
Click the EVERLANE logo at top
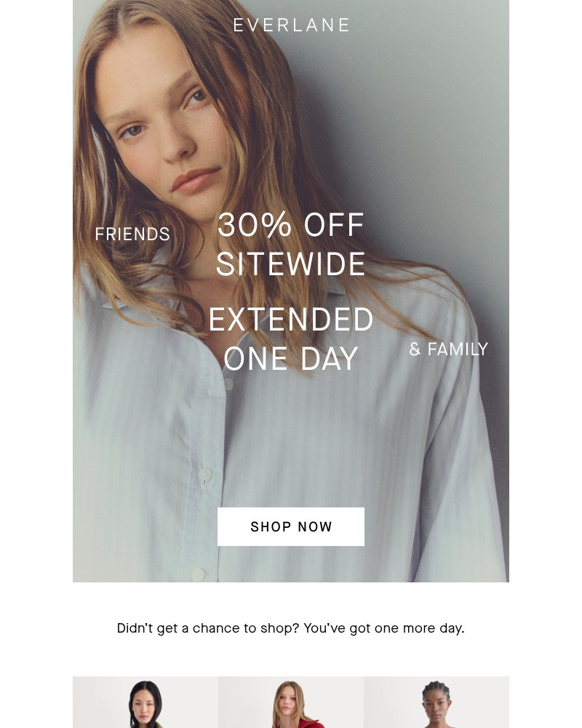[x=291, y=25]
